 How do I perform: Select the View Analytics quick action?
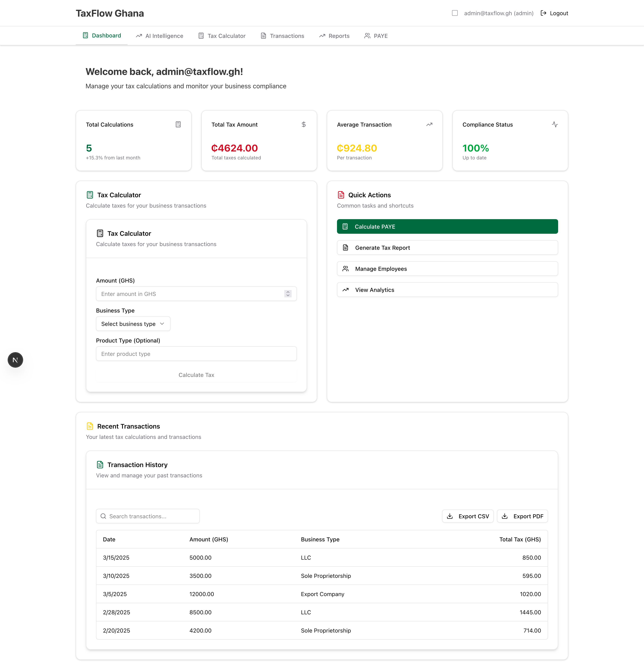pos(447,290)
